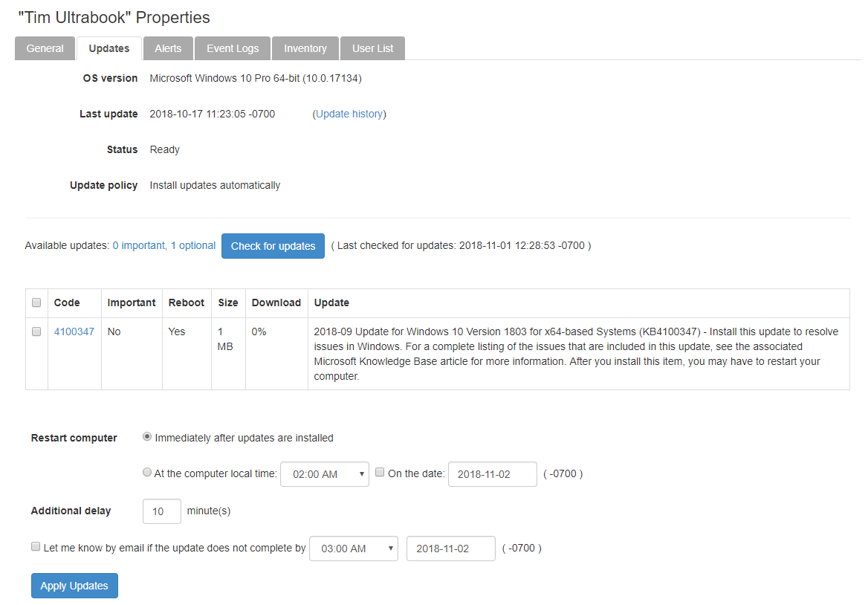The width and height of the screenshot is (868, 605).
Task: Open the 02:00 AM restart time dropdown
Action: (325, 474)
